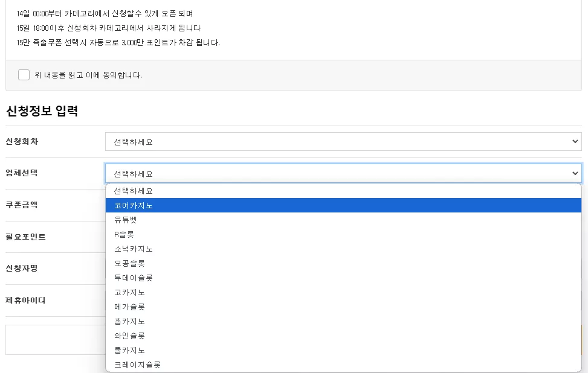Select 와인슬롯 option
Viewport: 588px width, 373px height.
pos(343,336)
